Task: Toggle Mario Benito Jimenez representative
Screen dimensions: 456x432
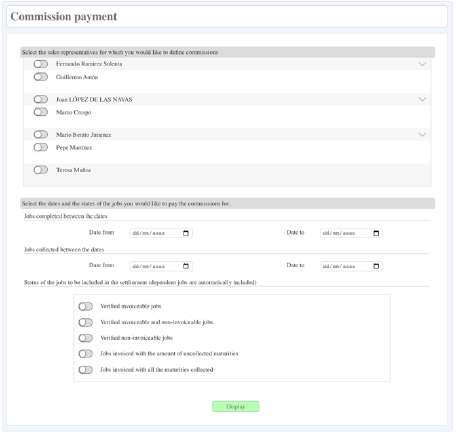Action: pyautogui.click(x=41, y=134)
